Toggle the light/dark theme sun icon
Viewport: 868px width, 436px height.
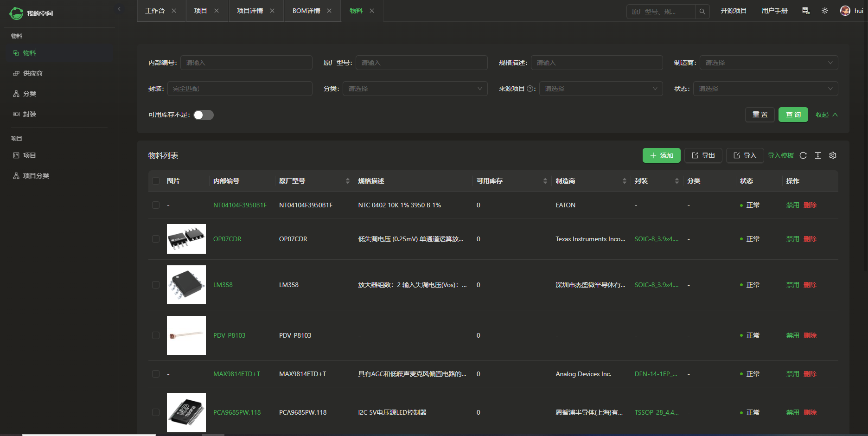[x=825, y=11]
